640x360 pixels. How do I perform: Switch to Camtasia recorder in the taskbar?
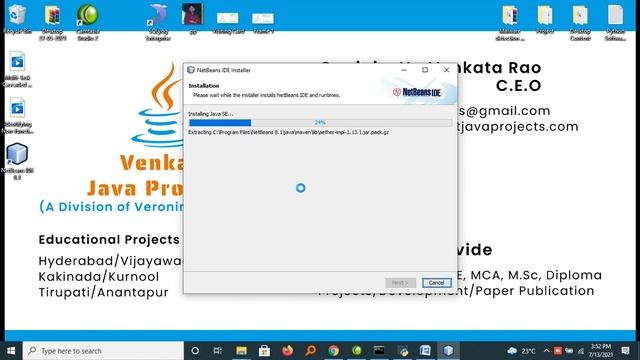pos(357,351)
